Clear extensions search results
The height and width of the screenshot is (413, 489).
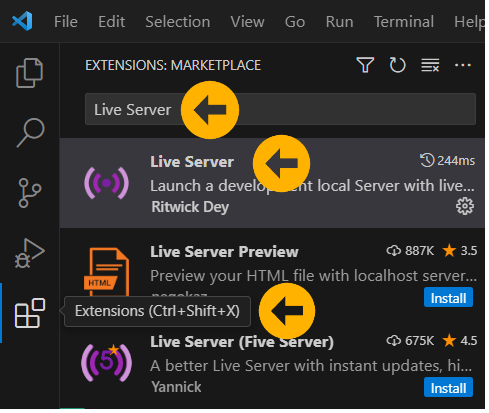pyautogui.click(x=430, y=65)
